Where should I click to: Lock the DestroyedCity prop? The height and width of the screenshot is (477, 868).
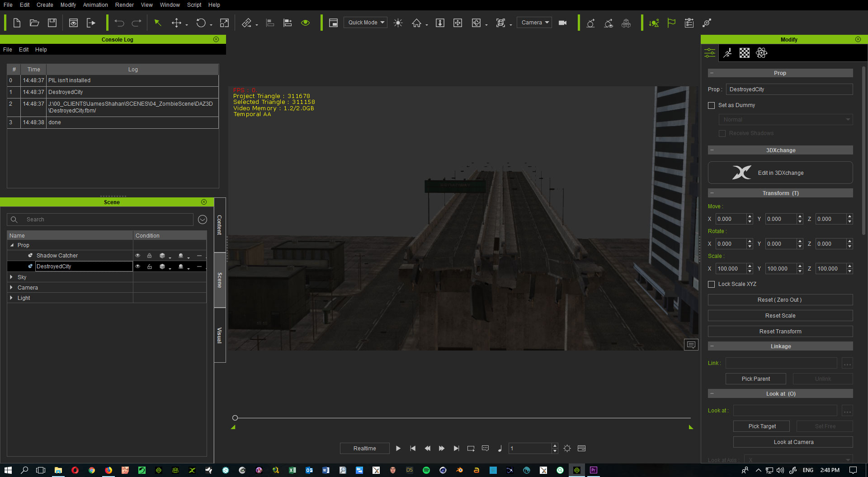pyautogui.click(x=149, y=266)
